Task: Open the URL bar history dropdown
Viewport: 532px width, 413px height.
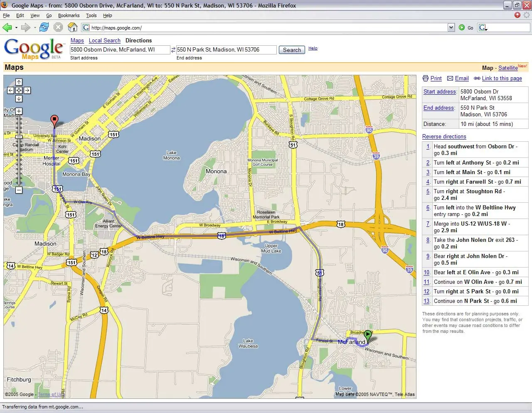Action: pos(451,27)
